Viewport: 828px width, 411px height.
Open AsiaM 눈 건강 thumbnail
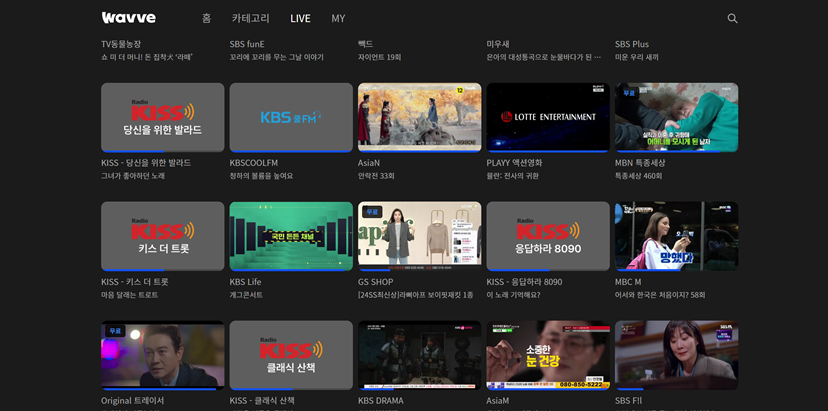[548, 355]
